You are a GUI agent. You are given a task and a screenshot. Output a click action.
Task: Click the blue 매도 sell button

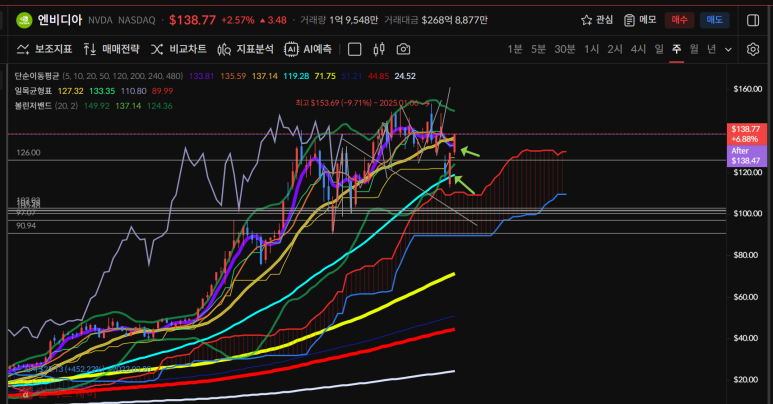[714, 20]
